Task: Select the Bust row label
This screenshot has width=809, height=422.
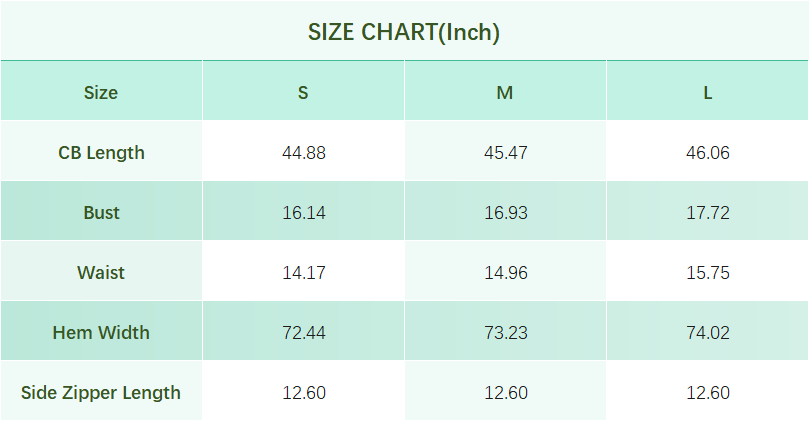Action: [x=101, y=213]
